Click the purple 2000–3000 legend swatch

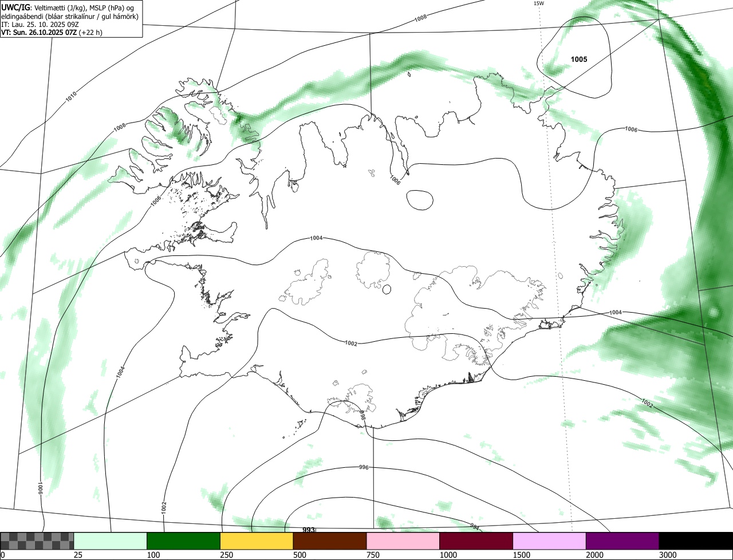click(x=622, y=541)
